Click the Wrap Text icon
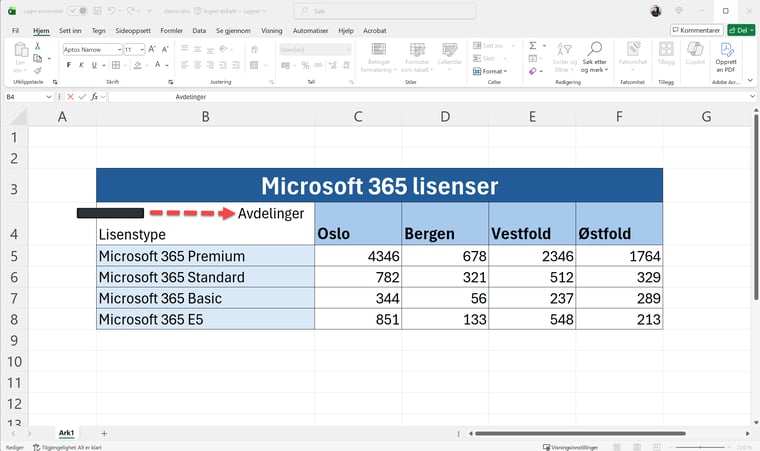 [x=254, y=49]
